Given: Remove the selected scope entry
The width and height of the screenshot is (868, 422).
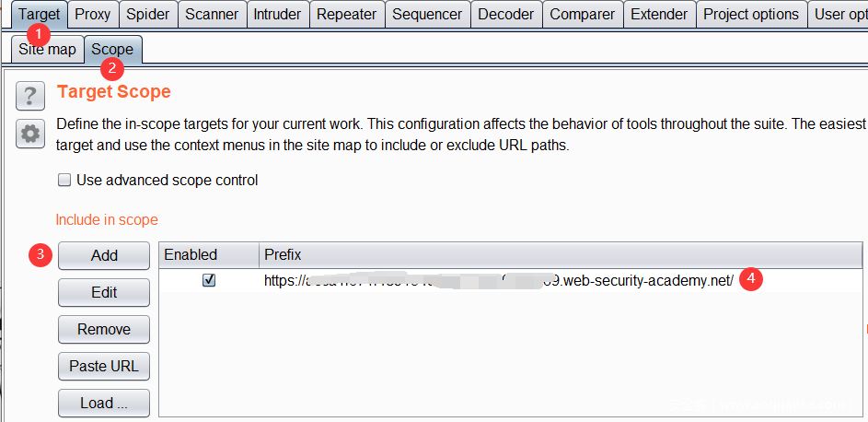Looking at the screenshot, I should pyautogui.click(x=104, y=329).
